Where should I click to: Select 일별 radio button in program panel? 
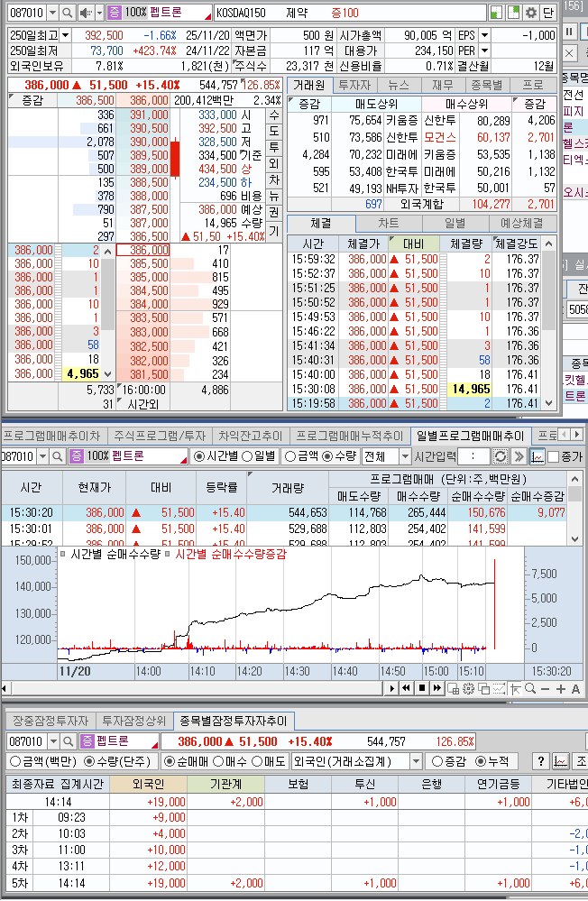[x=247, y=456]
